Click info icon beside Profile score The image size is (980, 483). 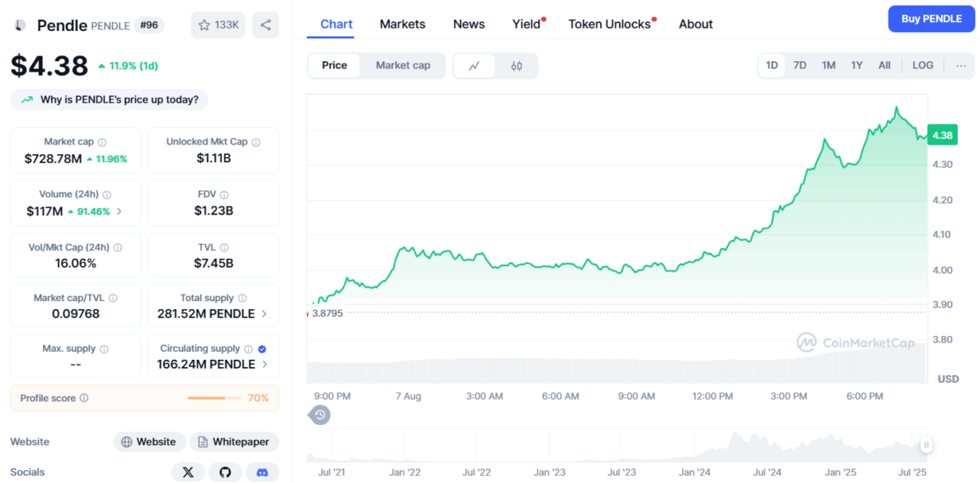[x=84, y=399]
